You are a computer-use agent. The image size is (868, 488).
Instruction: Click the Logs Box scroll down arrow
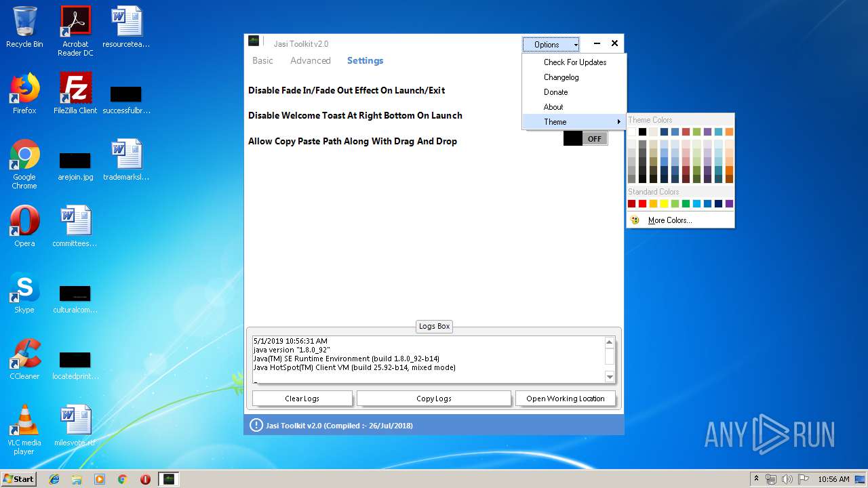tap(609, 377)
